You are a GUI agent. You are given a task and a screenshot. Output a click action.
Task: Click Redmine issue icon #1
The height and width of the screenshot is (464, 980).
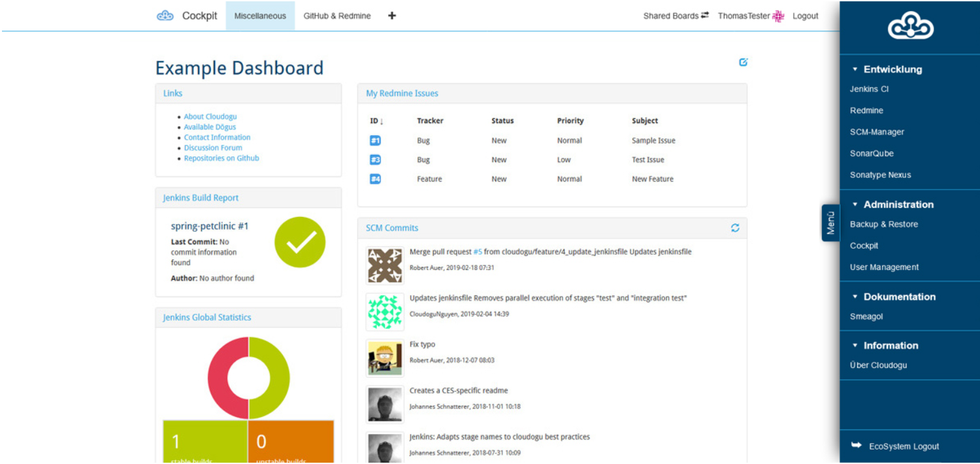pyautogui.click(x=375, y=140)
